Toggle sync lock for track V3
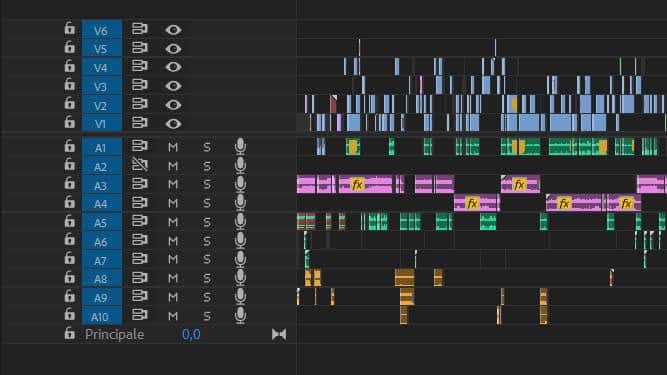The image size is (667, 375). tap(140, 85)
